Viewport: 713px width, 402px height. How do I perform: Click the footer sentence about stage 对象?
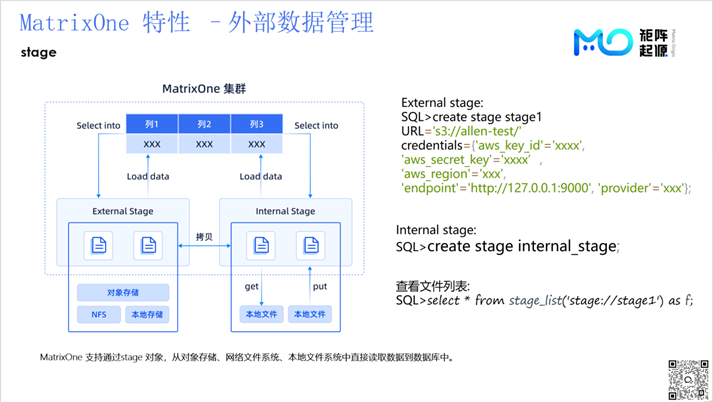(247, 357)
